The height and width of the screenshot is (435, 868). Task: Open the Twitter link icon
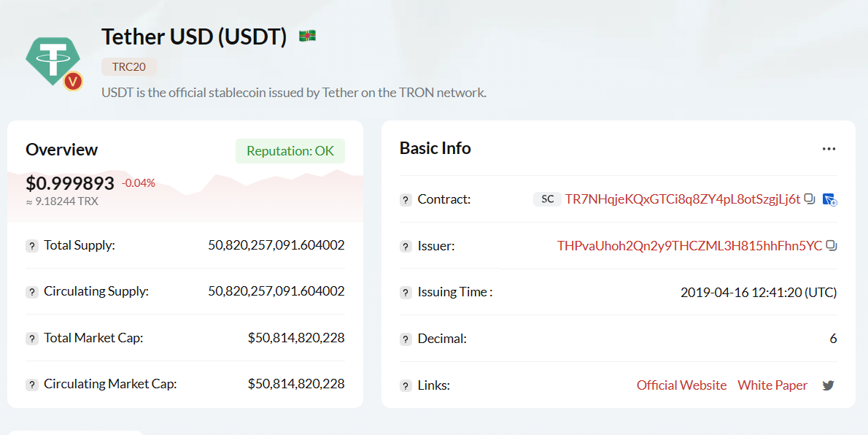828,385
